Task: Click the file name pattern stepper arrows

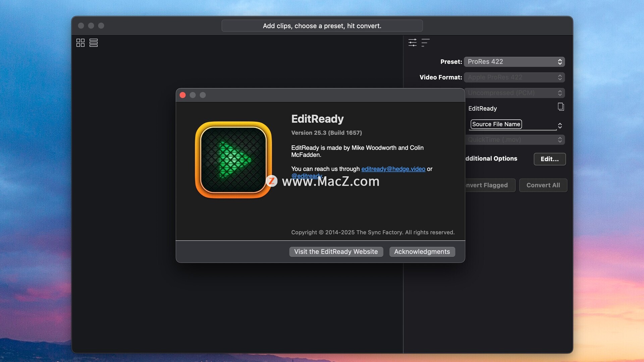Action: coord(560,125)
